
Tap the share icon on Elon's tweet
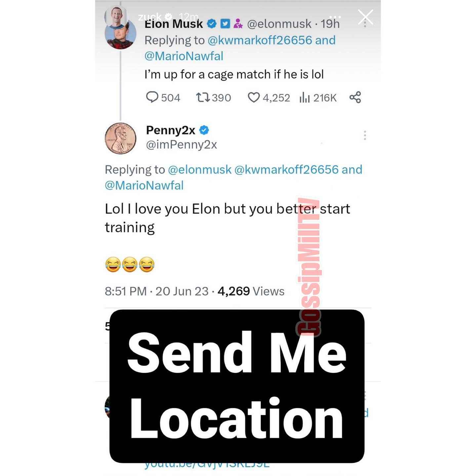pyautogui.click(x=355, y=97)
